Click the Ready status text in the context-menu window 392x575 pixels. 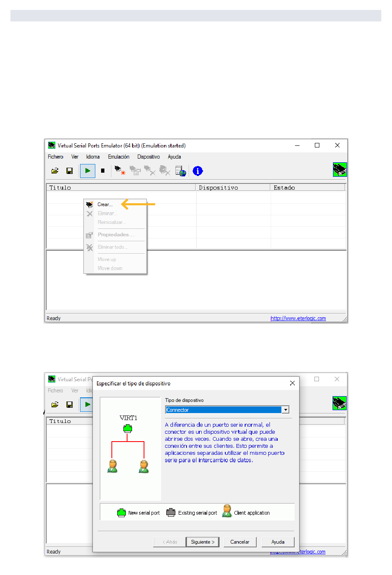54,318
